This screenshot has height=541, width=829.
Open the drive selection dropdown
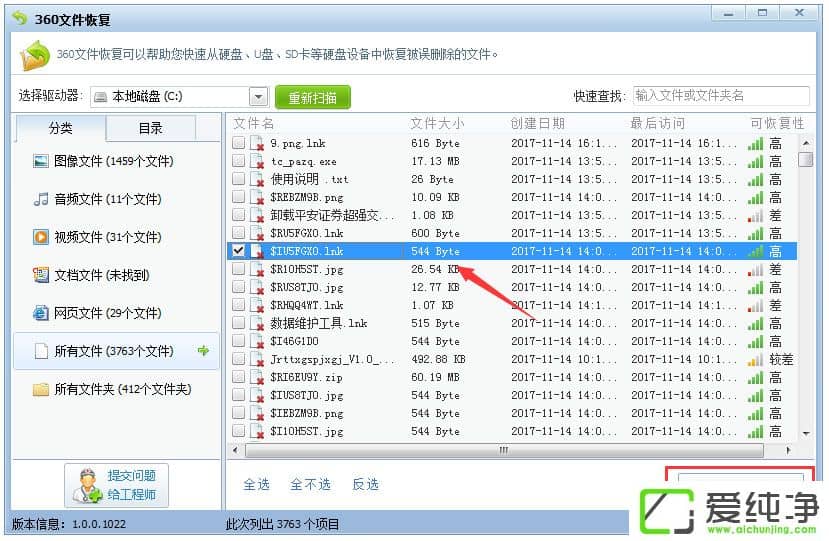point(258,97)
